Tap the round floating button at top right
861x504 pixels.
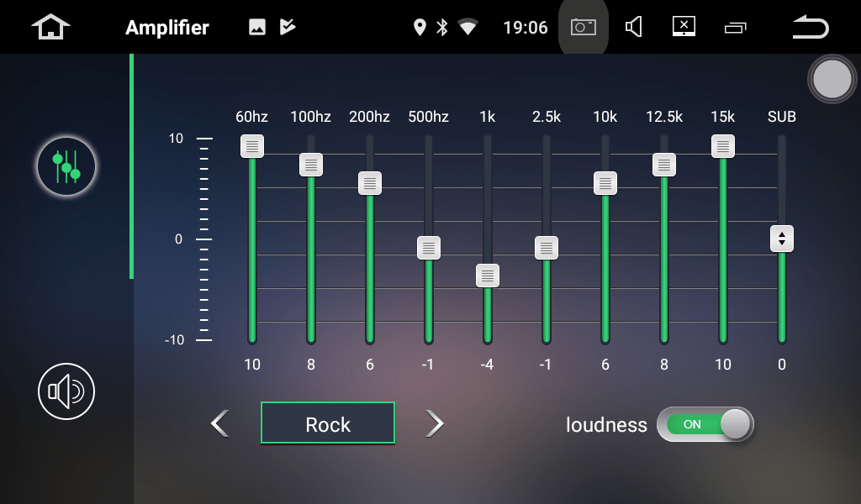pos(832,79)
